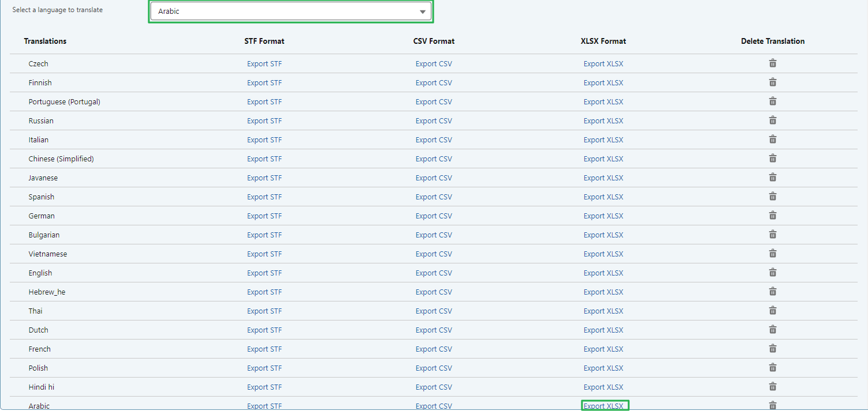
Task: Delete the Hebrew_he translation
Action: tap(773, 291)
